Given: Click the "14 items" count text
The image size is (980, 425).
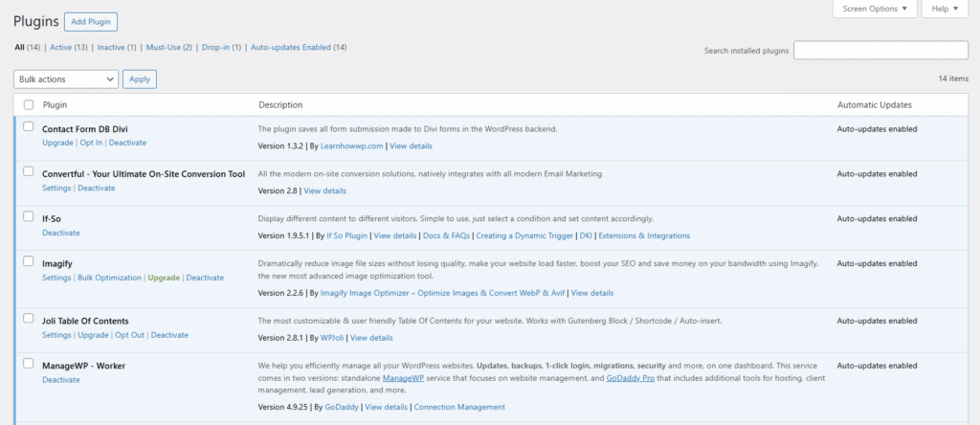Looking at the screenshot, I should pos(953,78).
